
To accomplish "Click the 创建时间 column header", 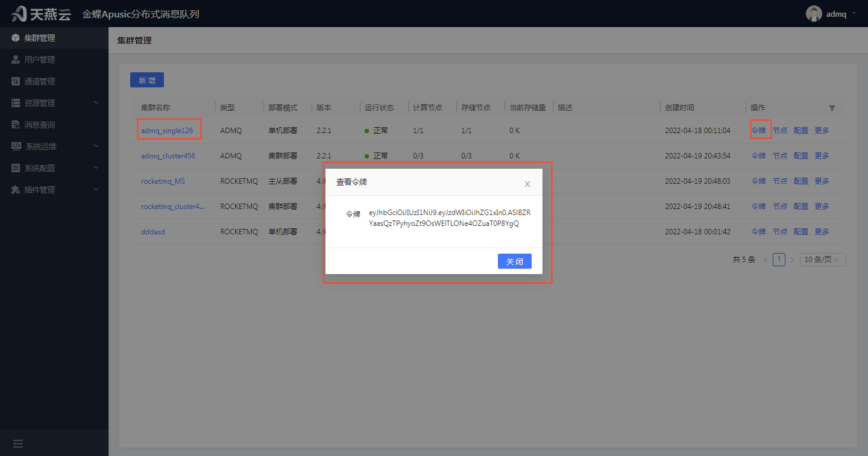I will click(679, 107).
